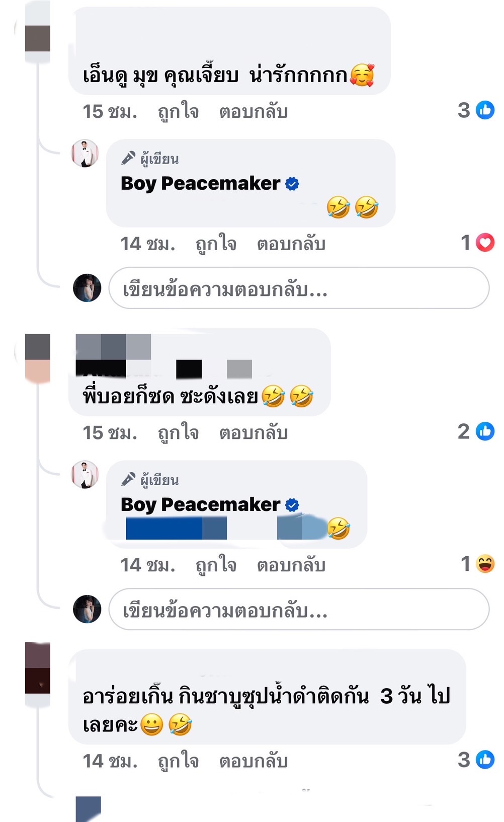Reply to the first Boy Peacemaker reply
Viewport: 504px width, 822px height.
[291, 244]
